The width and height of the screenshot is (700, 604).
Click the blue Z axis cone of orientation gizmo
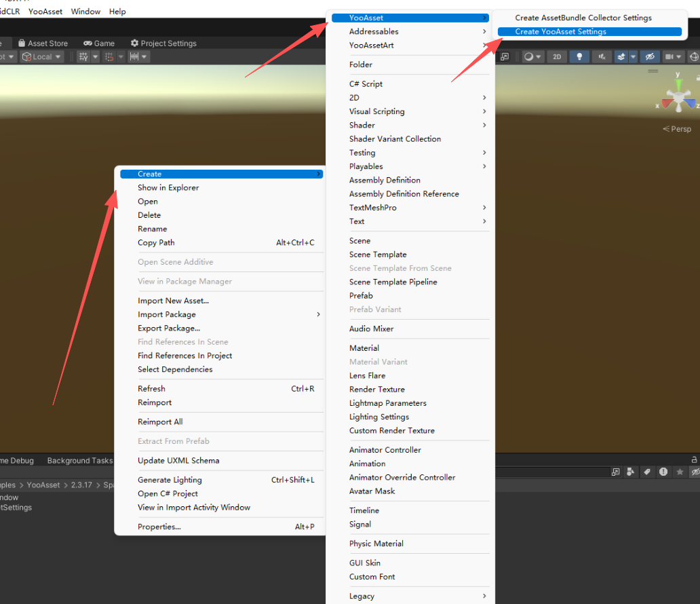pos(691,104)
